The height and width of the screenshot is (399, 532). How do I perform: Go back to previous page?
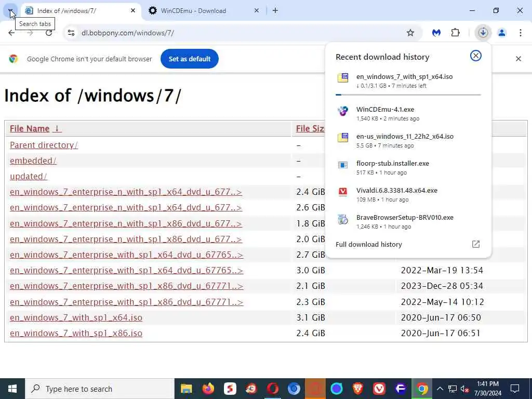[11, 33]
